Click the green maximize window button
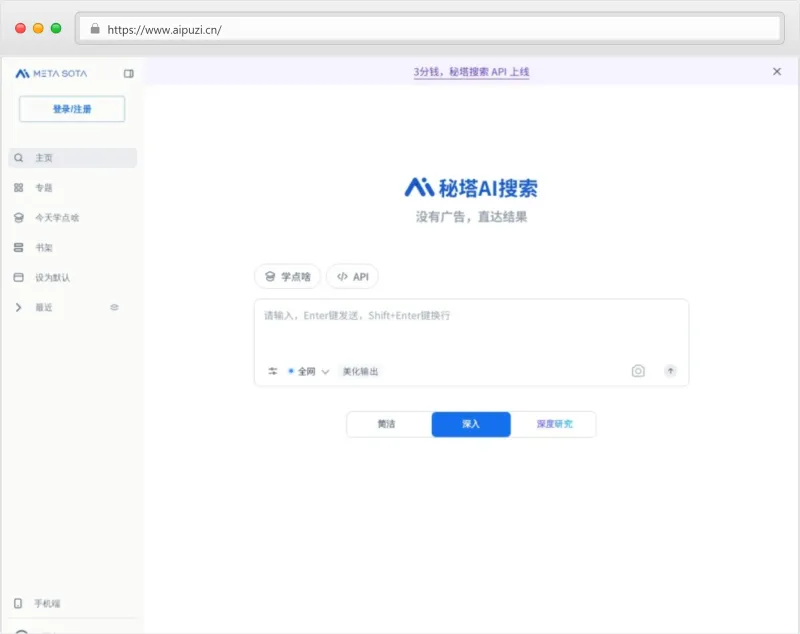 56,29
